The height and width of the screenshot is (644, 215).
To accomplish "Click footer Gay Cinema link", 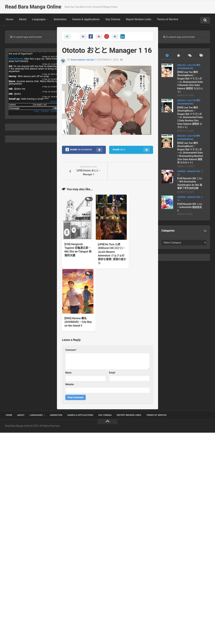I will tap(105, 415).
